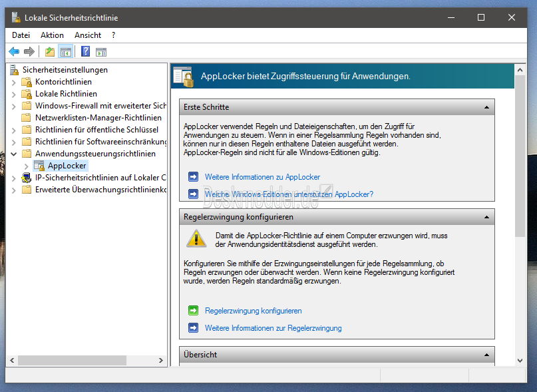The width and height of the screenshot is (537, 392).
Task: Expand the Kontorichtlinien tree node
Action: pyautogui.click(x=14, y=83)
